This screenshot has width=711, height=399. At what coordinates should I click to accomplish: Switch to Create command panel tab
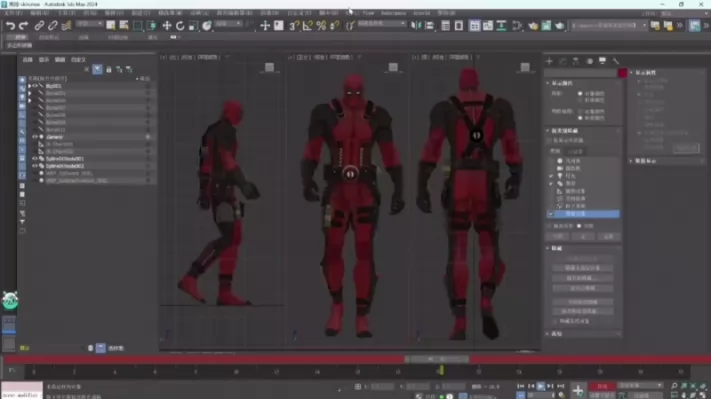[x=549, y=61]
